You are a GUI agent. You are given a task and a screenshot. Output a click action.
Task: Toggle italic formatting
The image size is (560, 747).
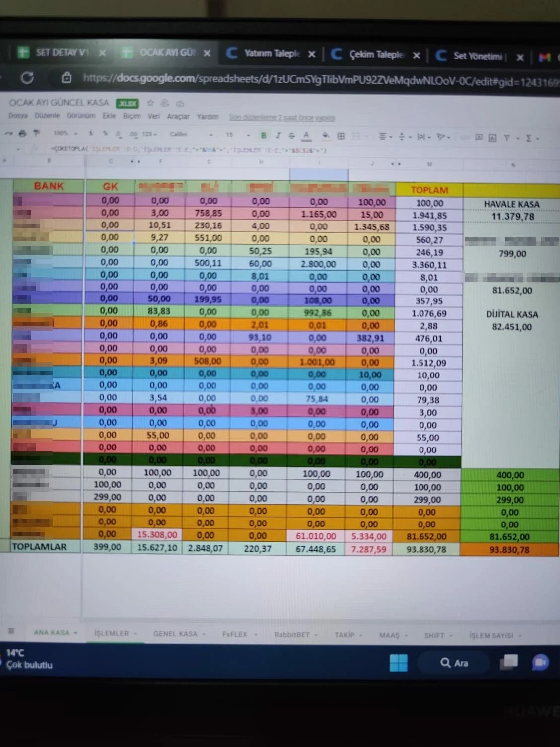tap(278, 135)
